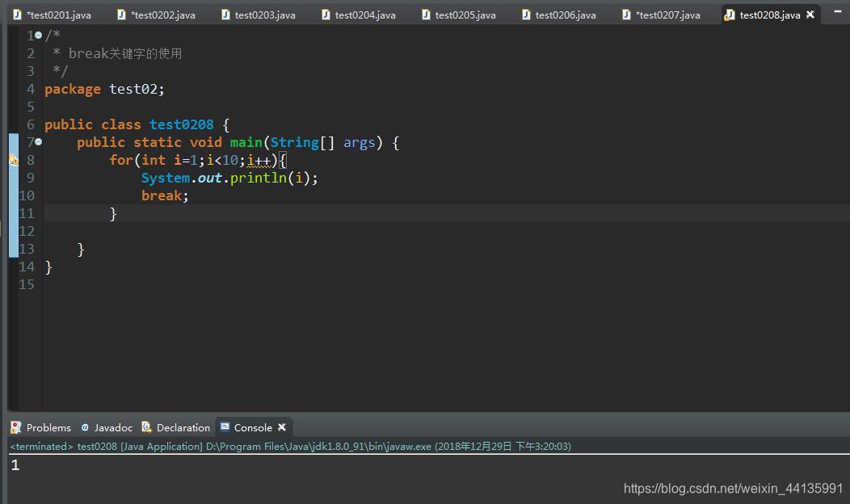850x504 pixels.
Task: Click the warning marker on line 8
Action: pos(14,160)
